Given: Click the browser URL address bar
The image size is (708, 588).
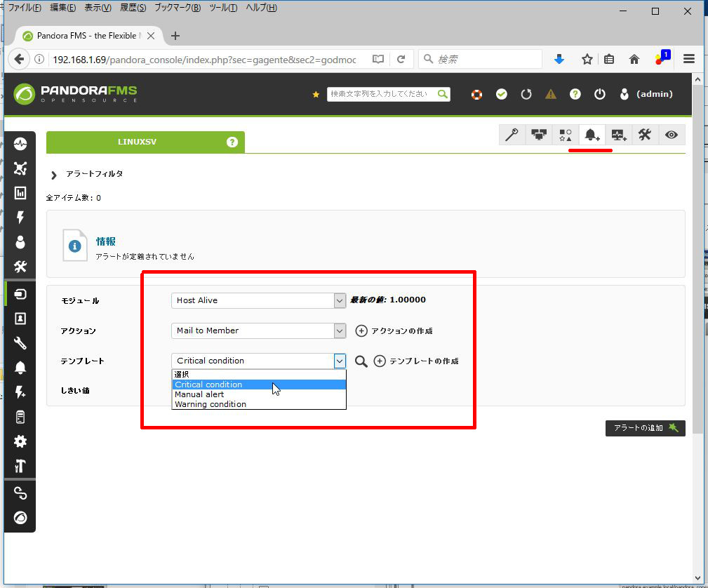Looking at the screenshot, I should [x=204, y=60].
